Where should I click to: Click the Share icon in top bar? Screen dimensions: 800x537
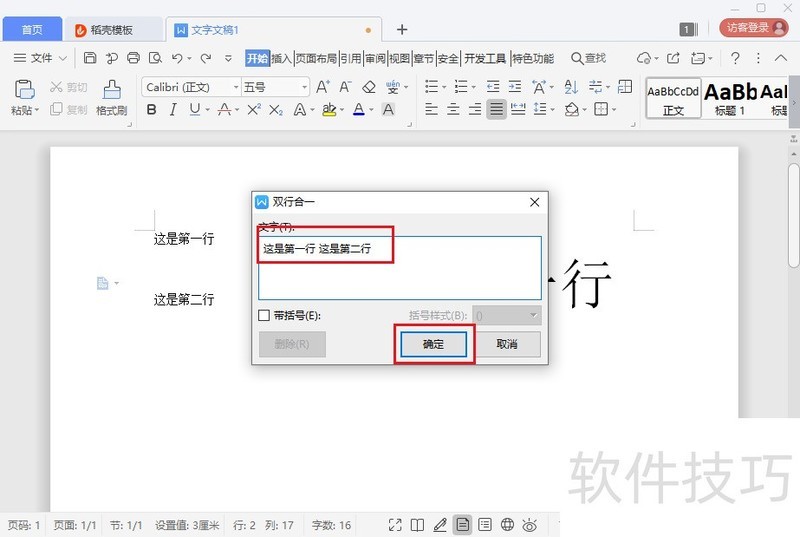click(x=673, y=58)
